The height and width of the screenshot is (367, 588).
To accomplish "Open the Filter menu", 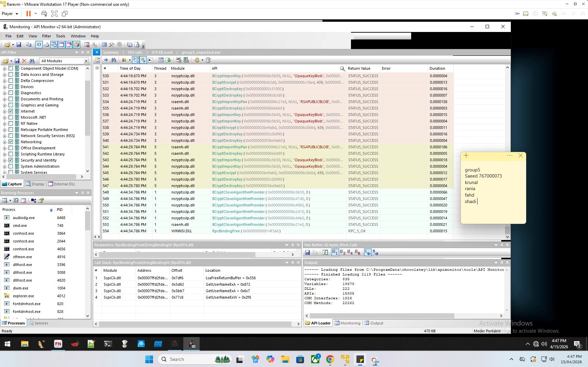I will pos(47,36).
